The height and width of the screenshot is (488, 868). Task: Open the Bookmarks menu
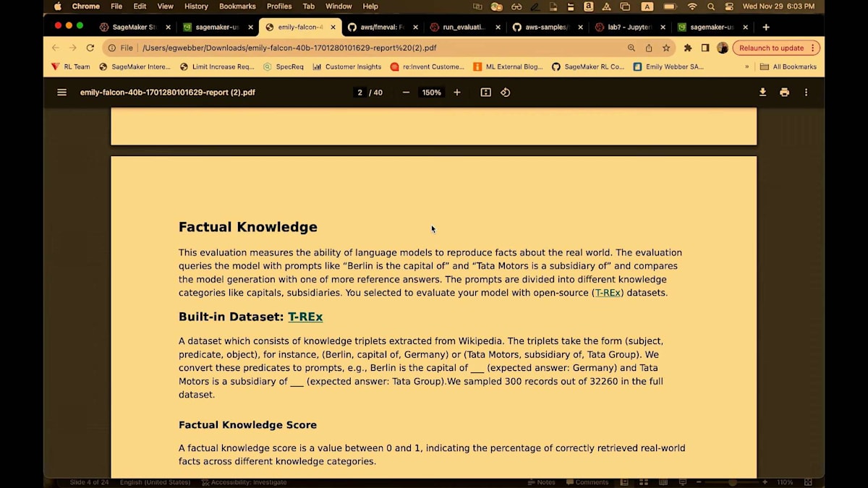[237, 7]
